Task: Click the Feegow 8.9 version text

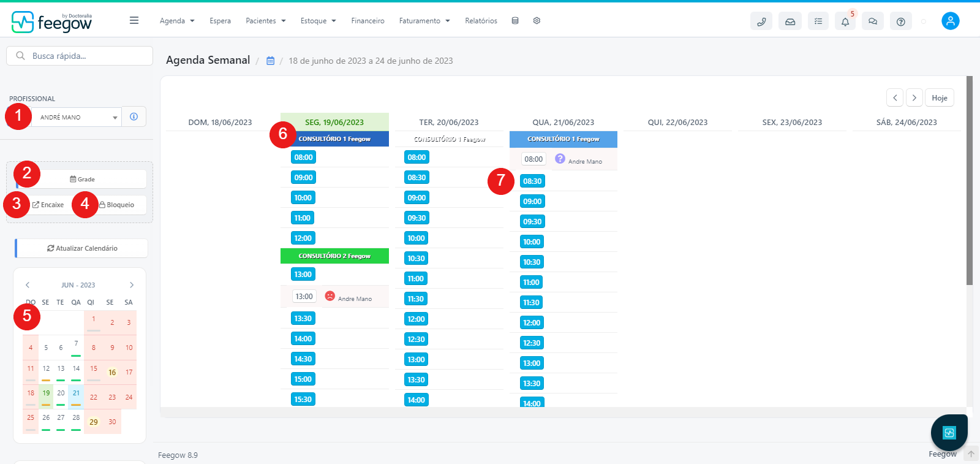Action: pos(178,455)
